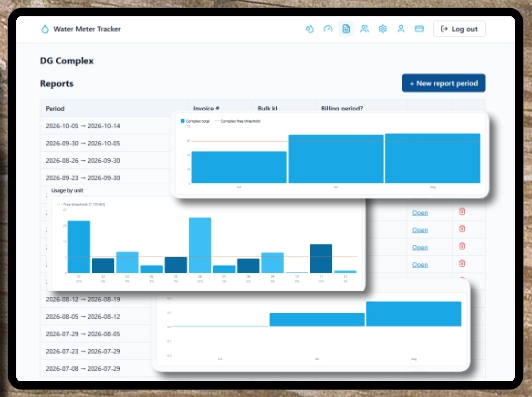
Task: Create a new report period
Action: click(443, 83)
